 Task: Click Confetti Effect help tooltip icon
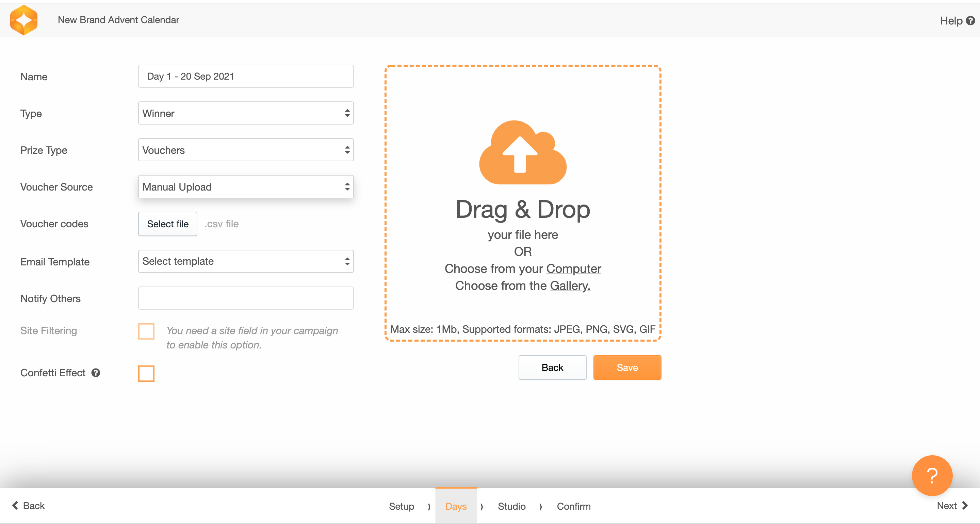click(96, 373)
